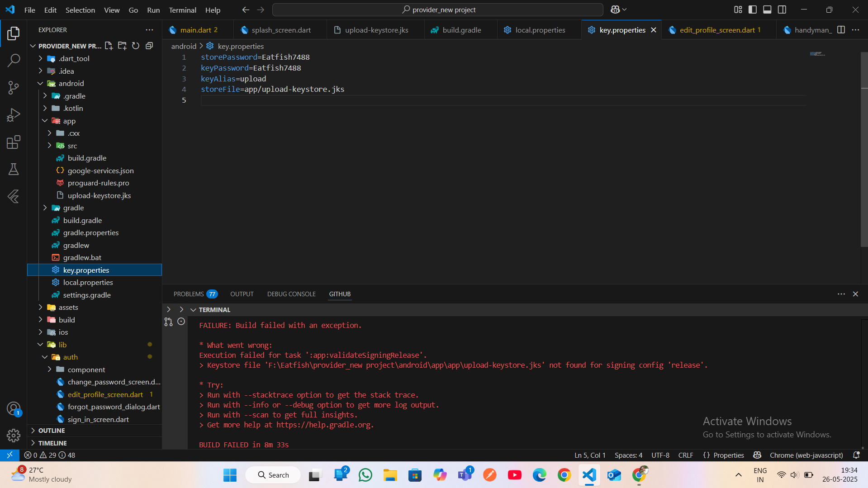This screenshot has width=868, height=488.
Task: Switch to the build.gradle editor tab
Action: click(x=461, y=30)
